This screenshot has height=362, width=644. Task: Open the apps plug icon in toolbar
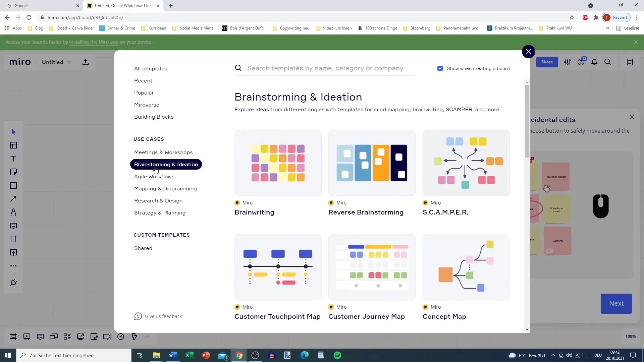[x=13, y=283]
